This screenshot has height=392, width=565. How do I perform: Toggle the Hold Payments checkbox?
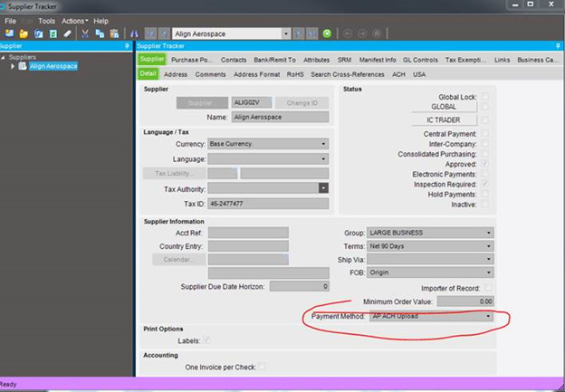485,195
